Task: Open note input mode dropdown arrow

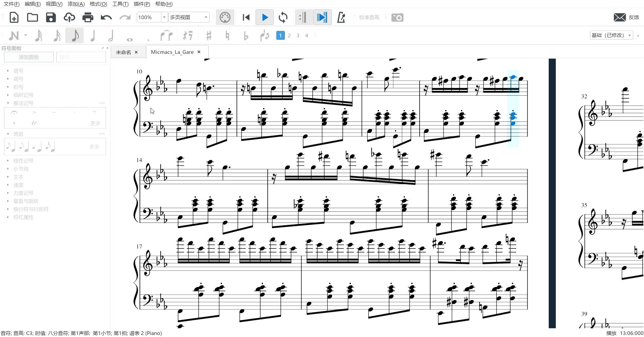Action: point(25,35)
